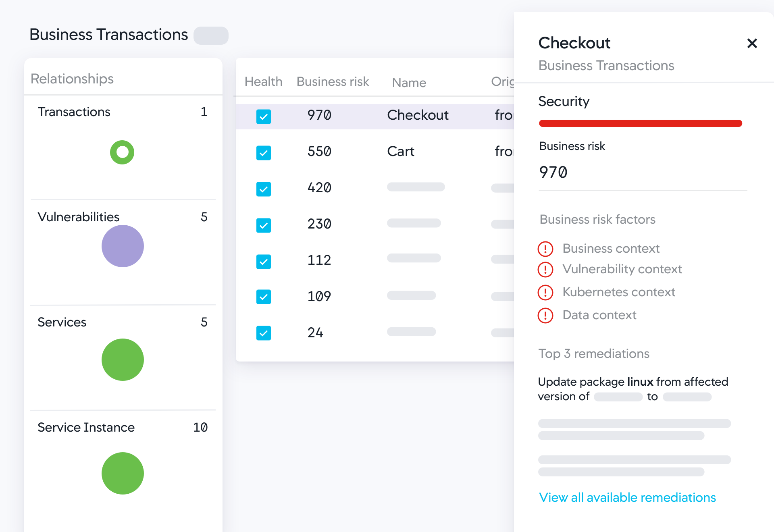
Task: Click the 550 risk value
Action: point(319,152)
